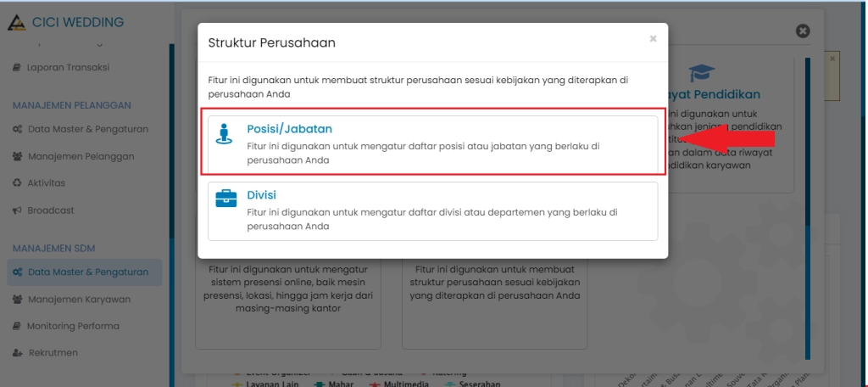Click the Divisi briefcase icon
The height and width of the screenshot is (387, 868).
(x=225, y=199)
